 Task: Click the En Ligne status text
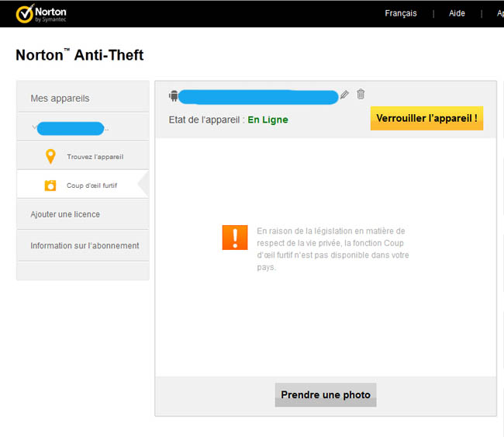[x=268, y=120]
